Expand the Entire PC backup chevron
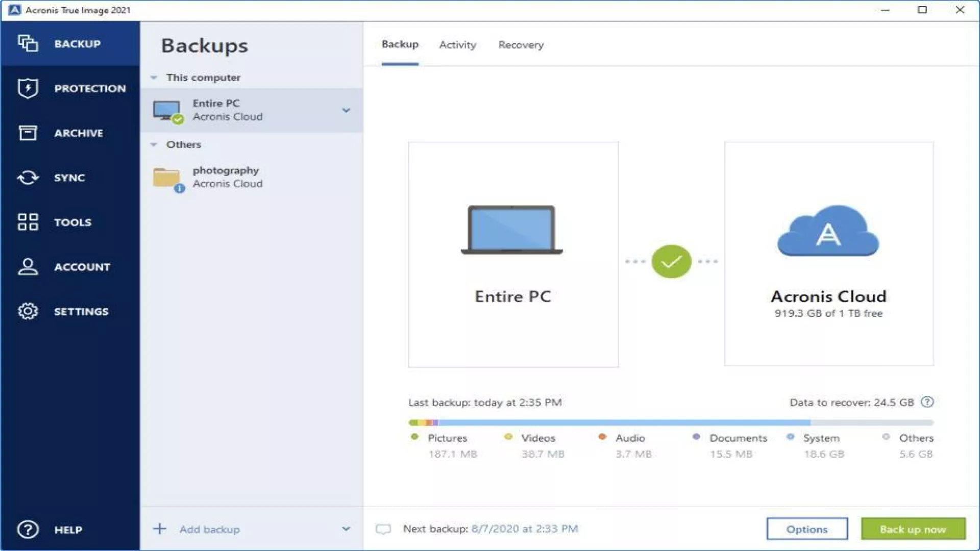 346,110
